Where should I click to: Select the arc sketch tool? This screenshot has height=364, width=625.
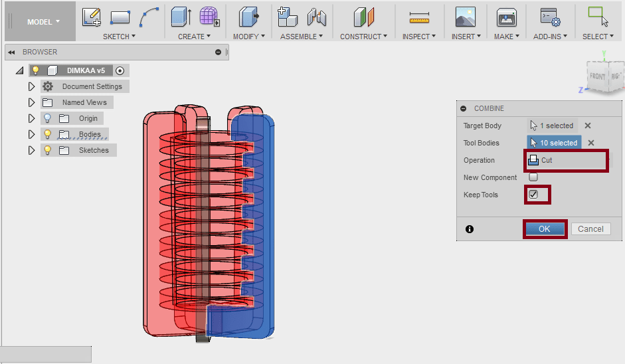[x=149, y=17]
